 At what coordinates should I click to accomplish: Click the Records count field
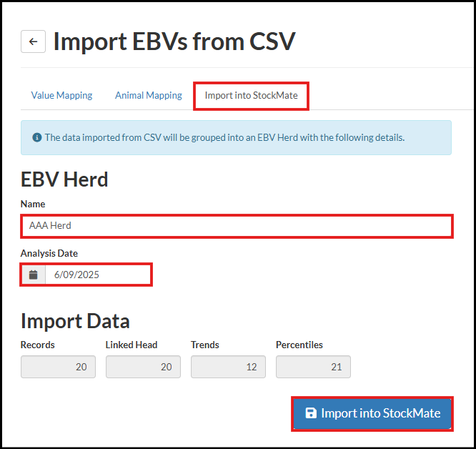point(58,367)
